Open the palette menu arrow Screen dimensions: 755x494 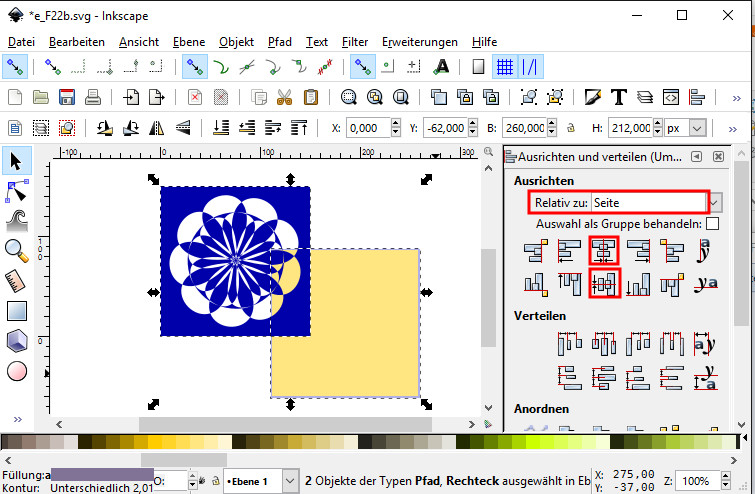point(744,438)
